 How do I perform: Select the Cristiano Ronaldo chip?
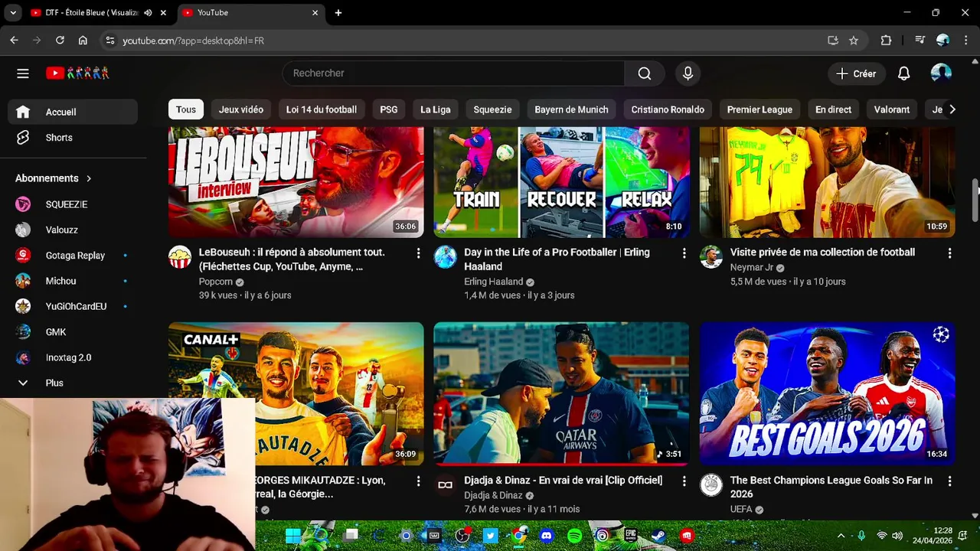[x=668, y=109]
